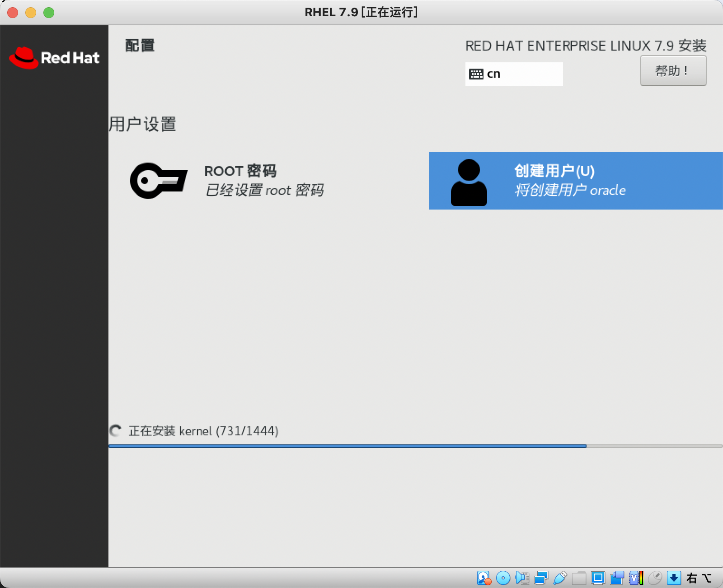The width and height of the screenshot is (723, 588).
Task: Click the keyboard layout icon beside cn
Action: tap(476, 74)
